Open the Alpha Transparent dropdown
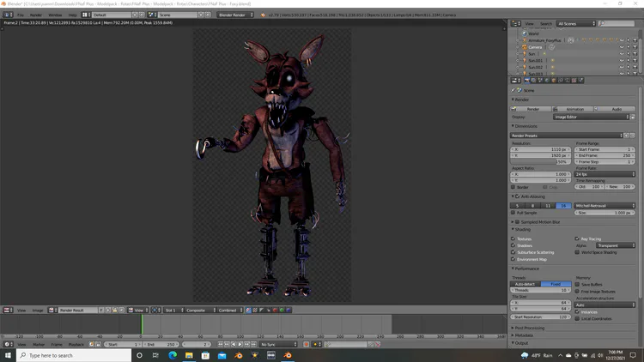 [616, 245]
